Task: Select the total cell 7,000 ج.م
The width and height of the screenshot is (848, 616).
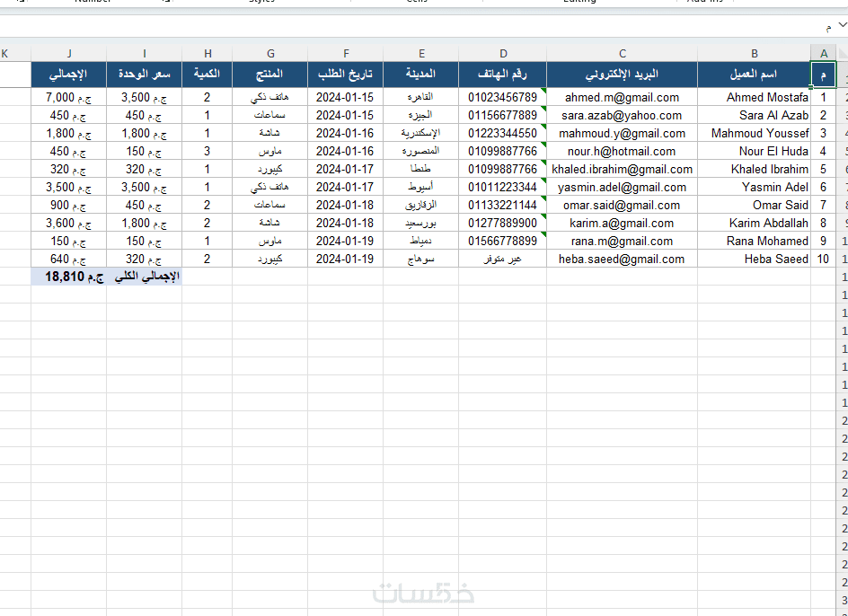Action: coord(68,97)
